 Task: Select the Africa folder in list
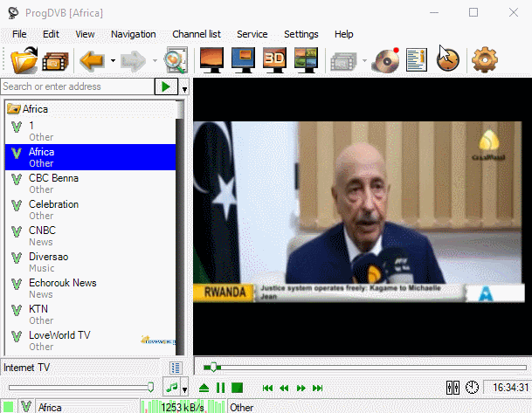click(91, 109)
